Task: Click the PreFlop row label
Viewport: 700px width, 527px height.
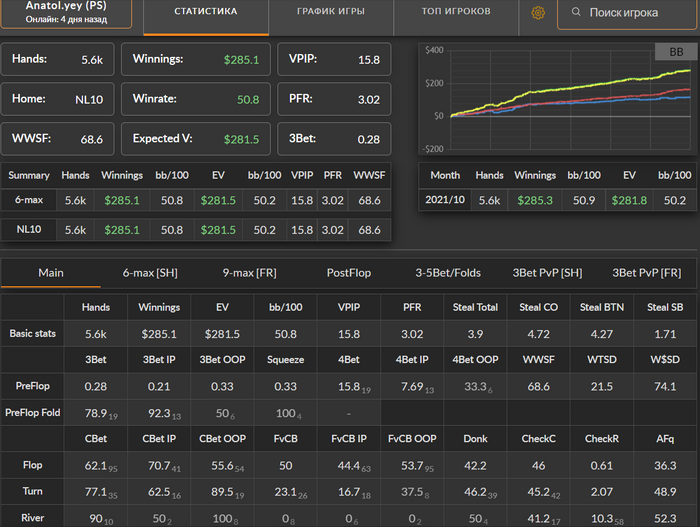Action: (x=33, y=386)
